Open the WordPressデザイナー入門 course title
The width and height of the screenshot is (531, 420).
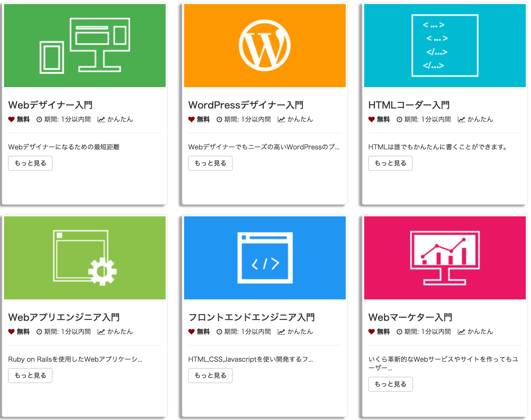point(246,105)
